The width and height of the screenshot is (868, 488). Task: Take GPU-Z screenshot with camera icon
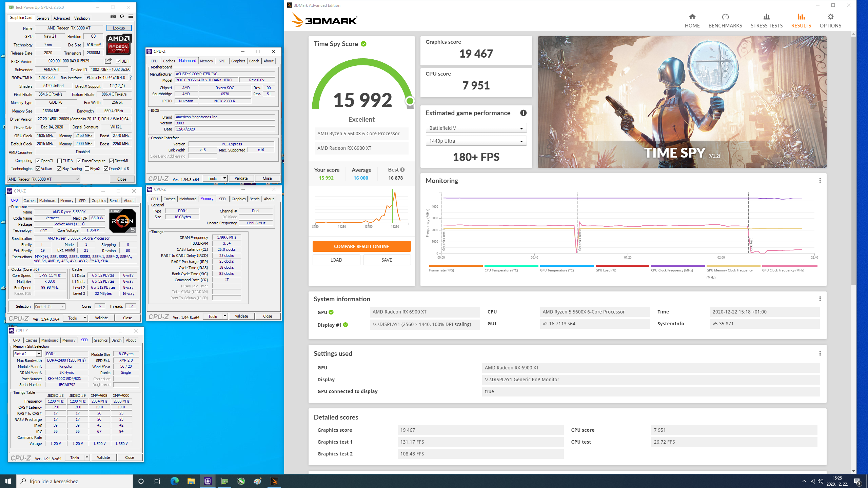[x=113, y=16]
